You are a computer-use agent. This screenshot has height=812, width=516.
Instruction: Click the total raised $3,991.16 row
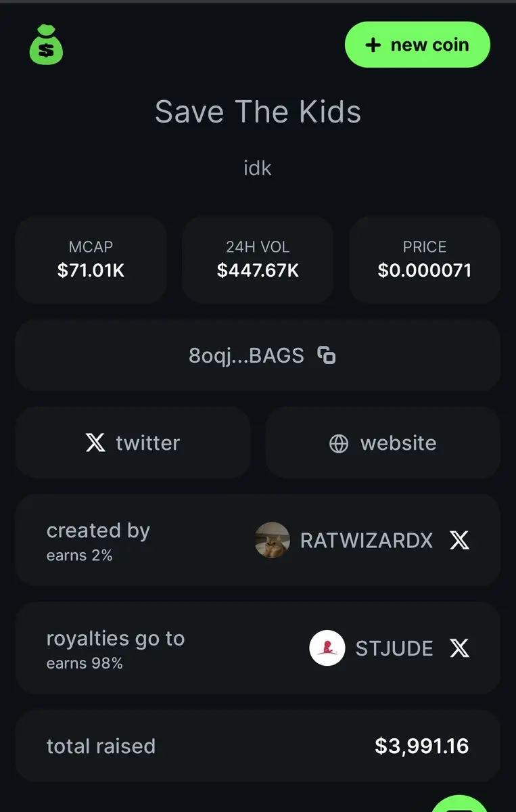[258, 746]
